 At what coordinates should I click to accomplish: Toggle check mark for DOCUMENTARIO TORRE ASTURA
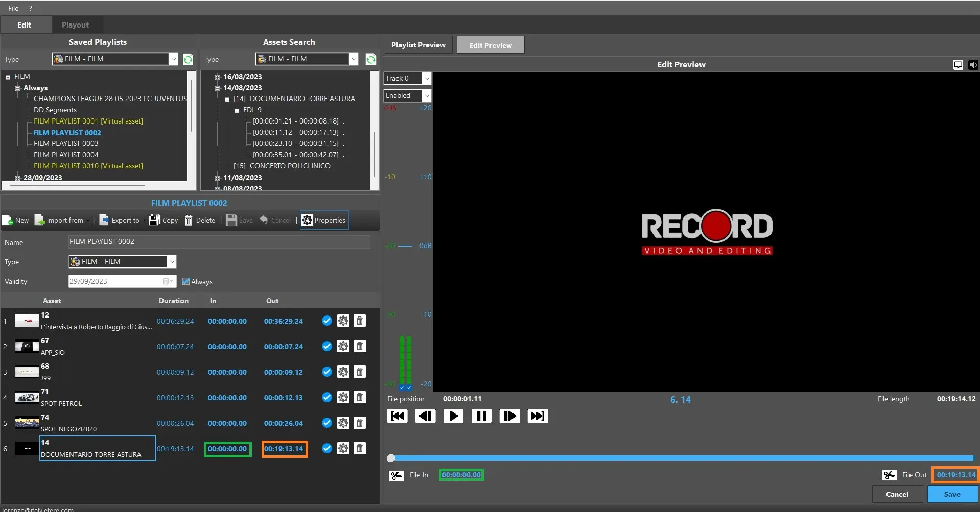[x=327, y=449]
